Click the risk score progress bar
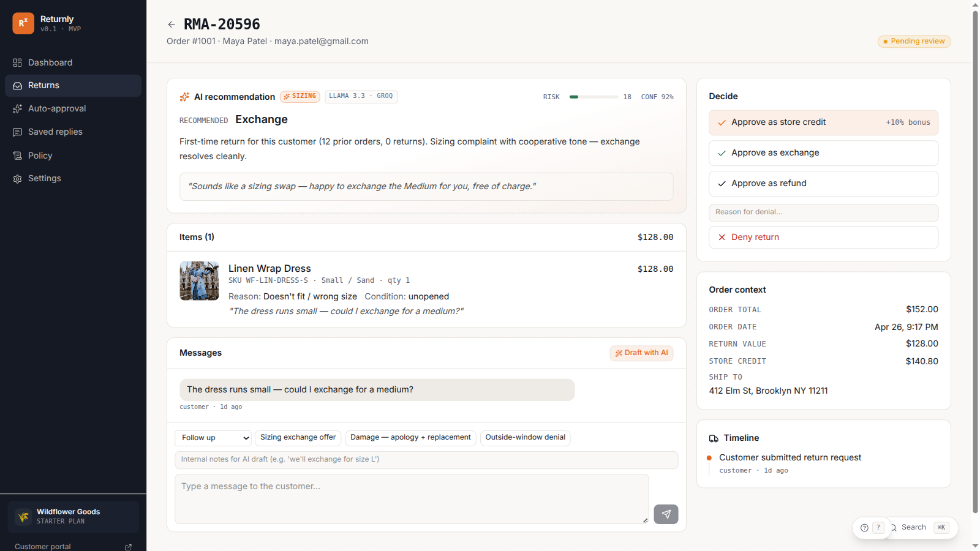Image resolution: width=980 pixels, height=551 pixels. (x=594, y=97)
